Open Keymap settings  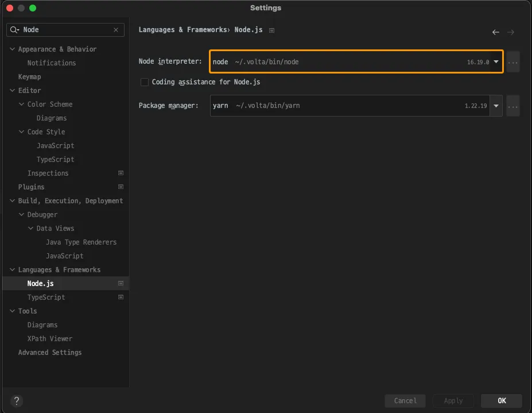click(x=29, y=77)
